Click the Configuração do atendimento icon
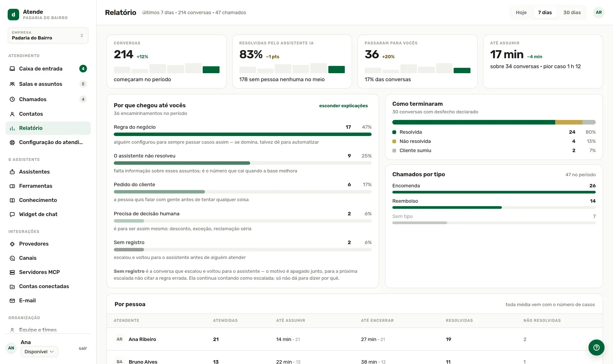This screenshot has height=364, width=613. (12, 142)
